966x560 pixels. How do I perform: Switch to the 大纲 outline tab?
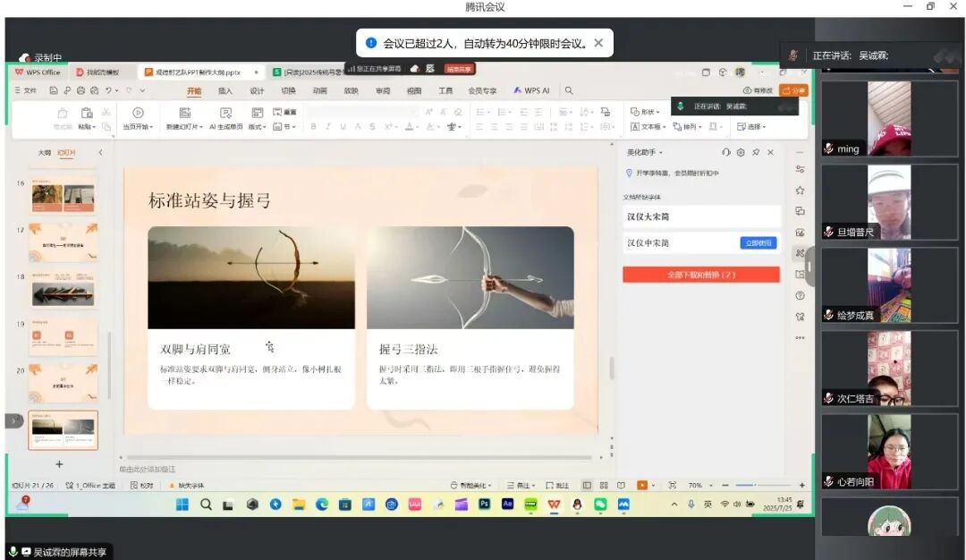tap(45, 152)
